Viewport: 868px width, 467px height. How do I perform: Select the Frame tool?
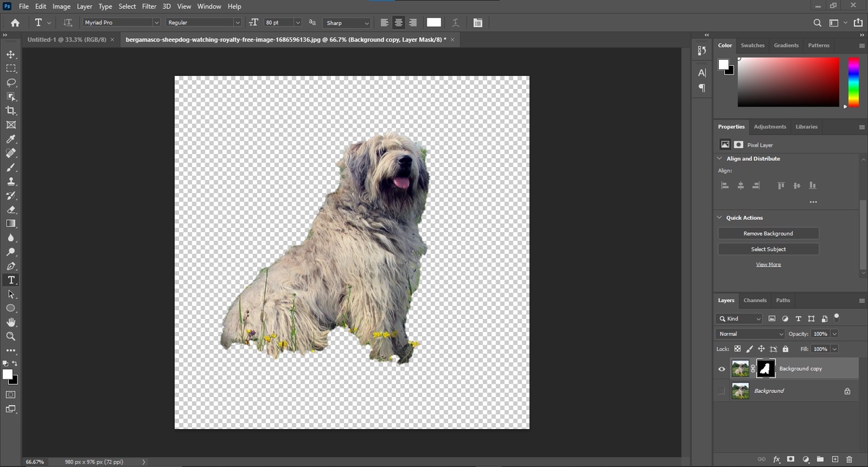pyautogui.click(x=11, y=125)
